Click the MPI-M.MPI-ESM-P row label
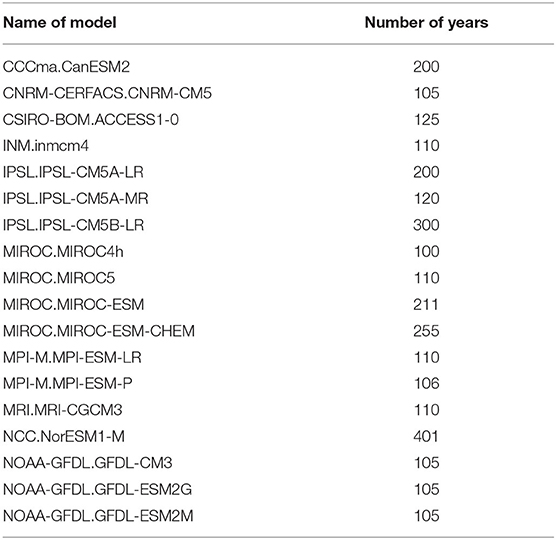The width and height of the screenshot is (556, 540). 68,384
